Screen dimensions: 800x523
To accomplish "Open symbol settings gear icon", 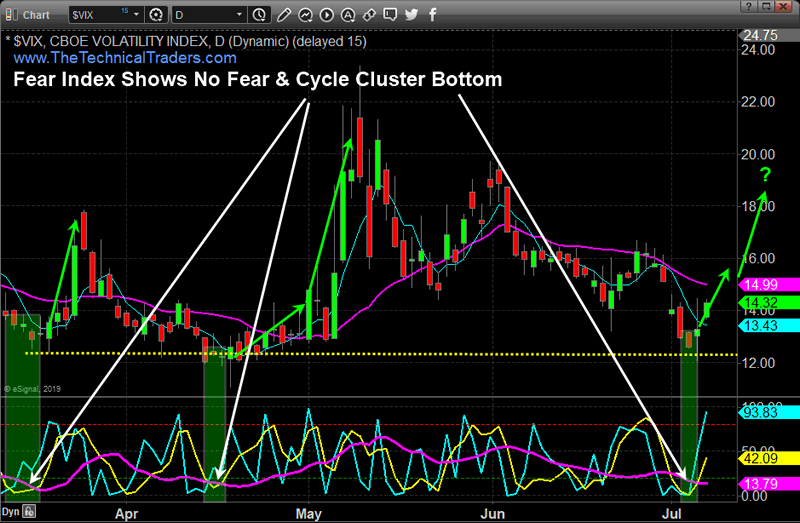I will [x=155, y=15].
